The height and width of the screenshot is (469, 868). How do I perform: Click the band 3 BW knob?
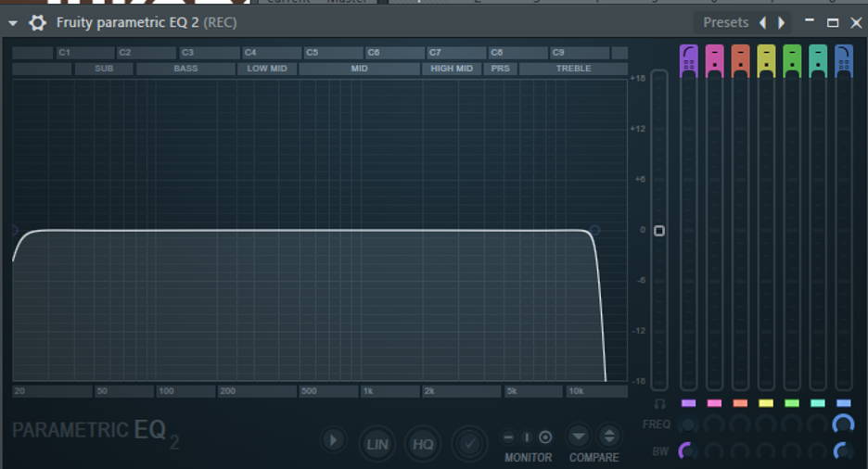tap(740, 451)
